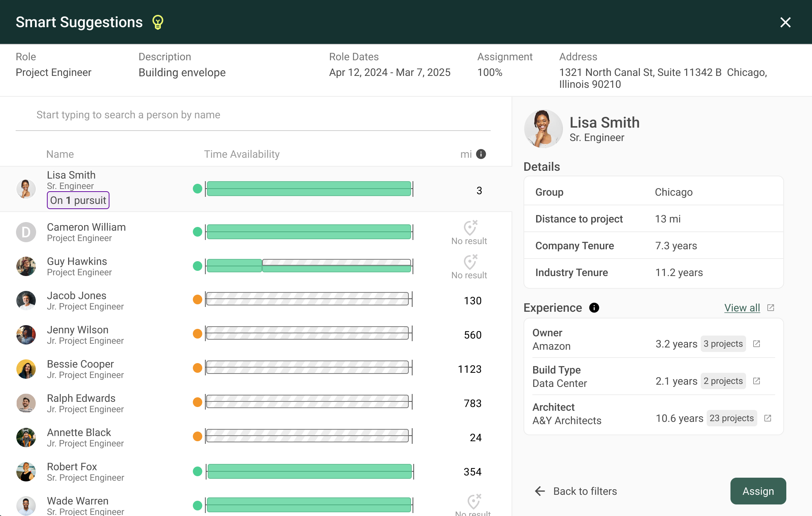This screenshot has height=516, width=812.
Task: Click Bessie Cooper's avatar photo
Action: (26, 369)
